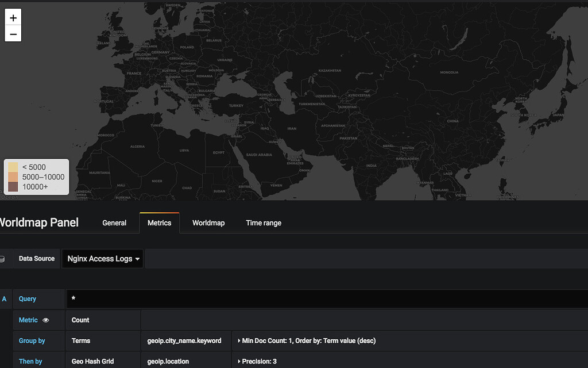
Task: Open the Nginx Access Logs data source selector
Action: [x=102, y=259]
